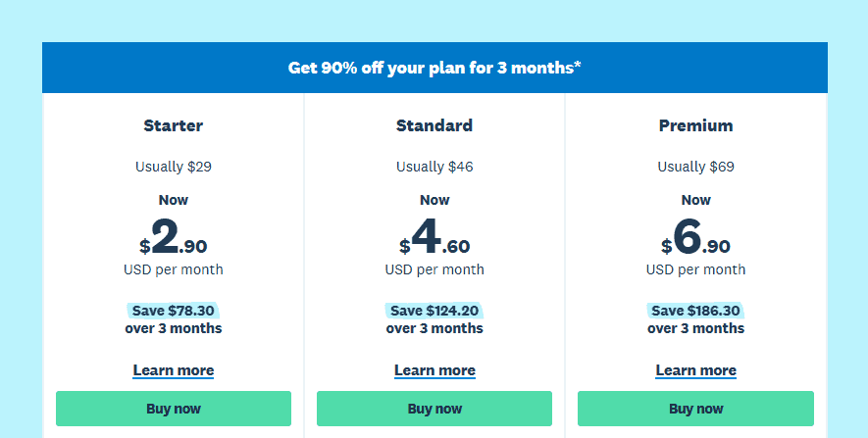Click the $4.60 discounted price

point(434,237)
